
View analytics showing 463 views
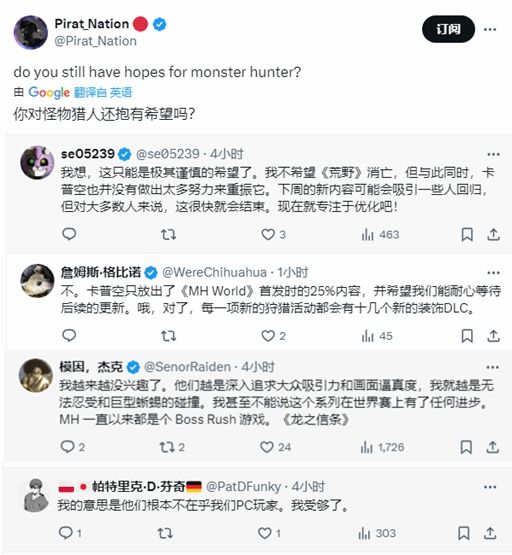point(380,234)
